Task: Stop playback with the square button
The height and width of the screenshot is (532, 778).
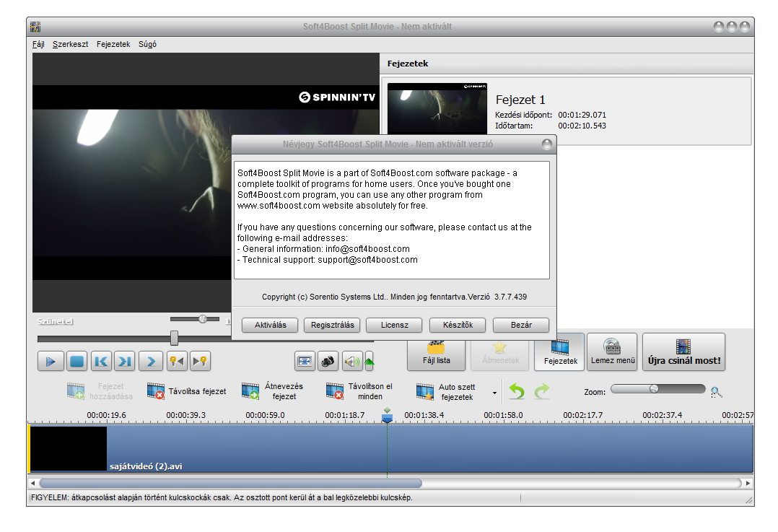Action: (77, 361)
